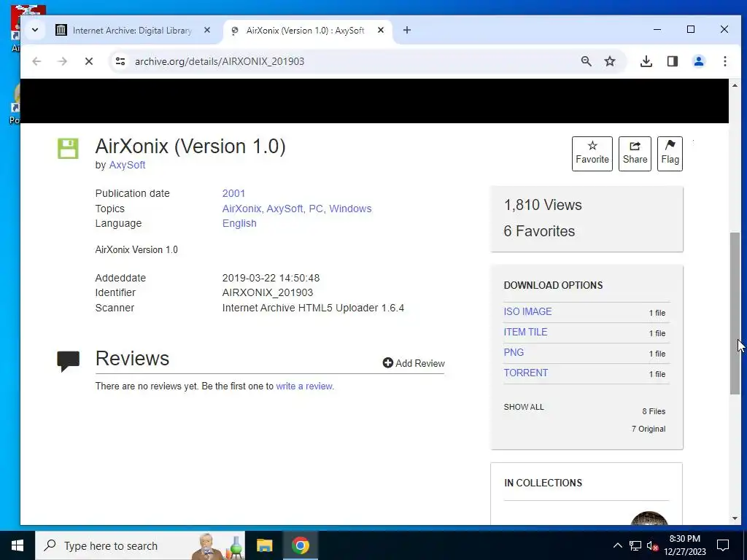Image resolution: width=747 pixels, height=560 pixels.
Task: Click the network status tray icon
Action: click(635, 545)
